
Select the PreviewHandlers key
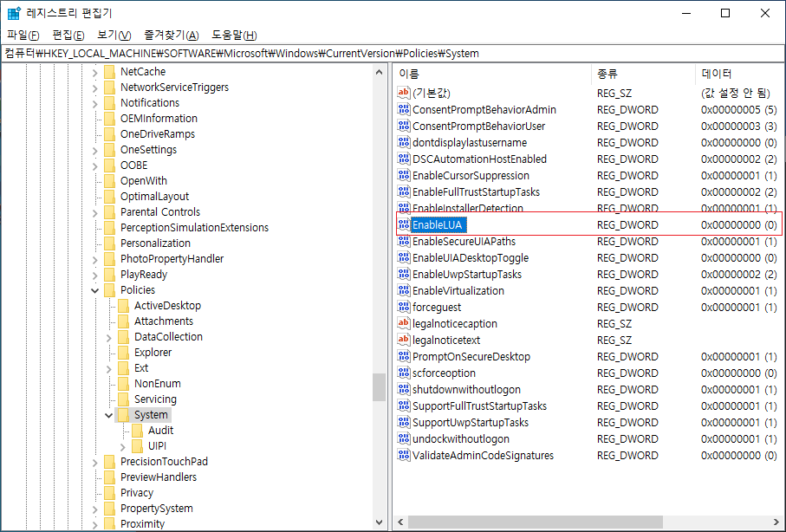tap(159, 477)
